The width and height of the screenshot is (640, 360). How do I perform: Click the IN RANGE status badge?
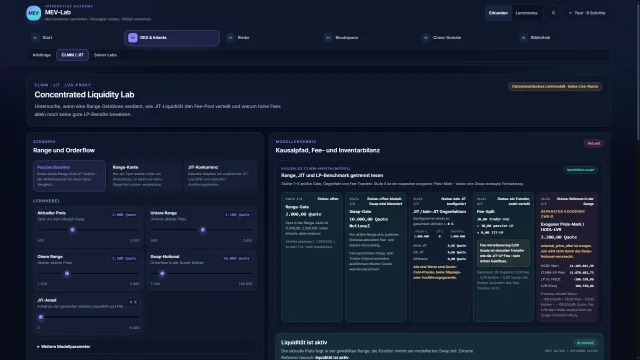click(x=584, y=343)
